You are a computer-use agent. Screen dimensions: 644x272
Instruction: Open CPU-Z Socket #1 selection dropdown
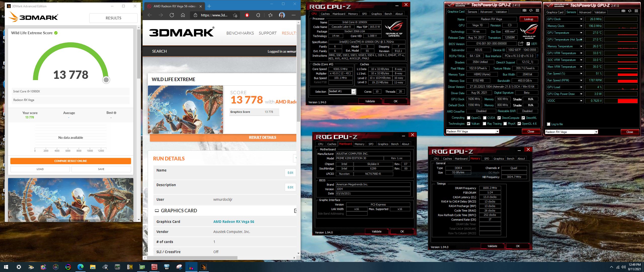353,91
